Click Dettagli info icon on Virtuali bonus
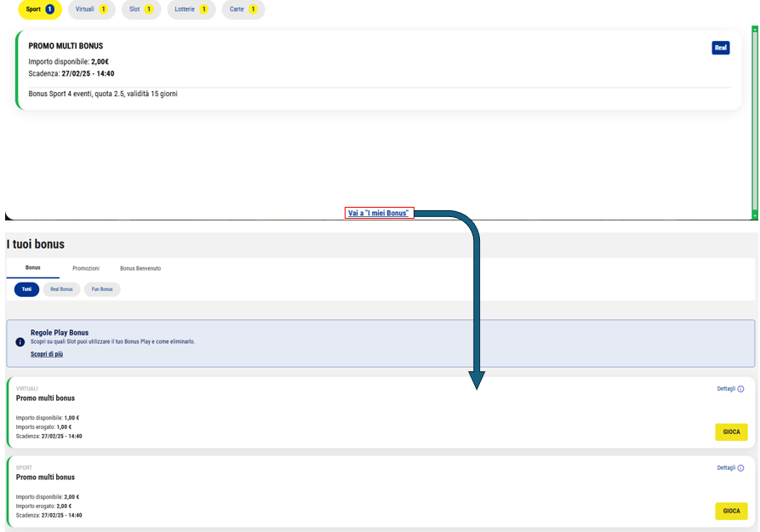 click(x=740, y=389)
